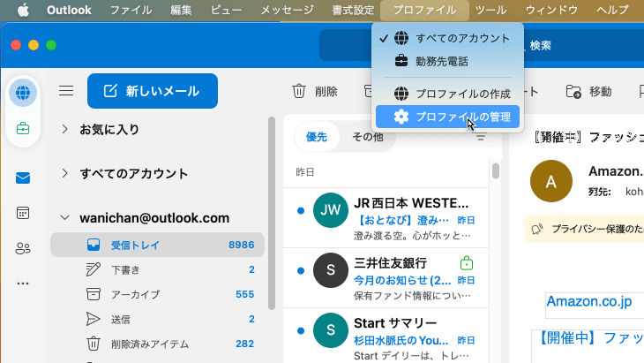Collapse the wanichan@outlook.com account
The width and height of the screenshot is (644, 363).
tap(64, 217)
